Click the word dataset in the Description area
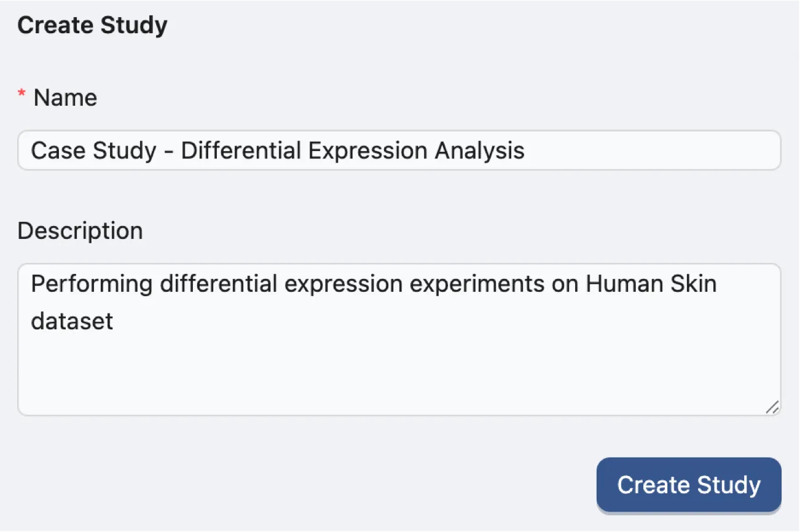 point(71,320)
